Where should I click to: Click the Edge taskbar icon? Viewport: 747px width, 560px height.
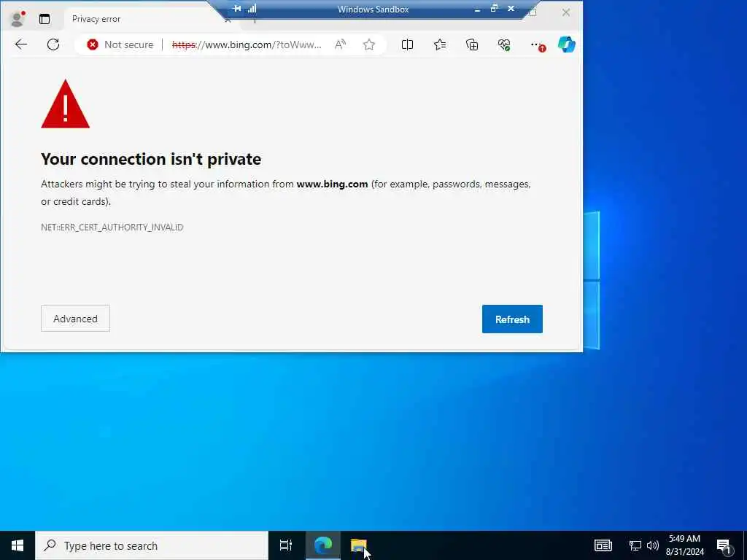pyautogui.click(x=323, y=545)
